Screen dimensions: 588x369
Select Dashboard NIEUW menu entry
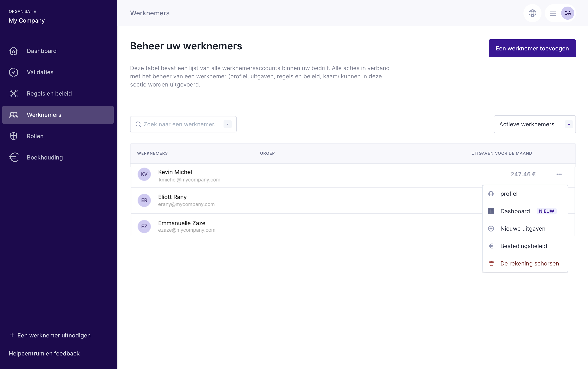(515, 211)
